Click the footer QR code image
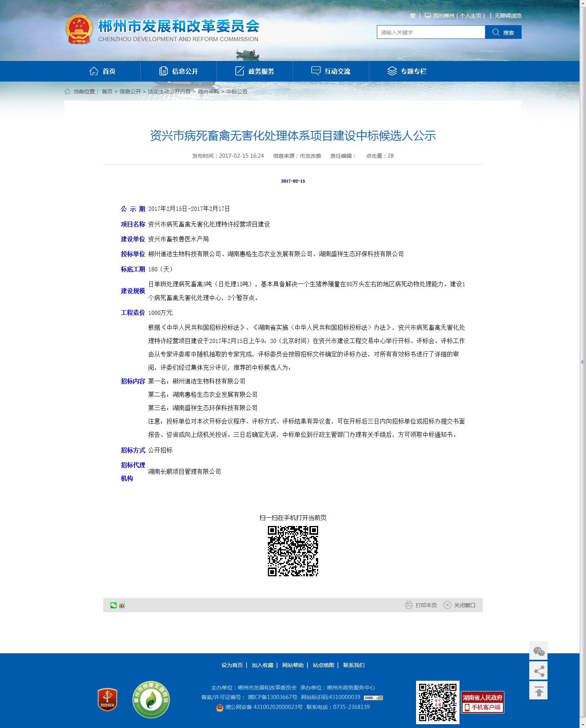The height and width of the screenshot is (728, 586). pos(438,702)
